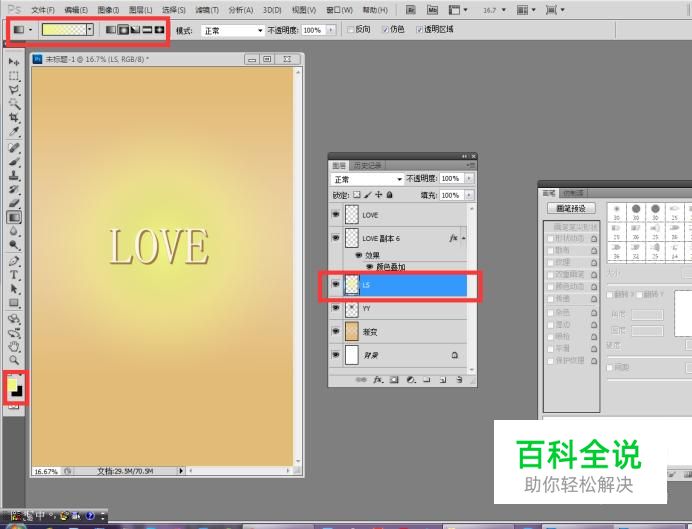Image resolution: width=692 pixels, height=529 pixels.
Task: Select the Pen tool
Action: click(x=14, y=261)
